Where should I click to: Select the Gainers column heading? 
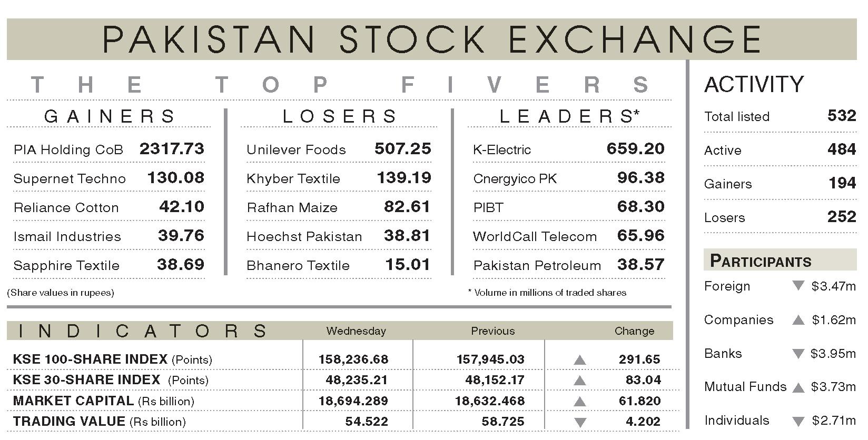pyautogui.click(x=110, y=116)
